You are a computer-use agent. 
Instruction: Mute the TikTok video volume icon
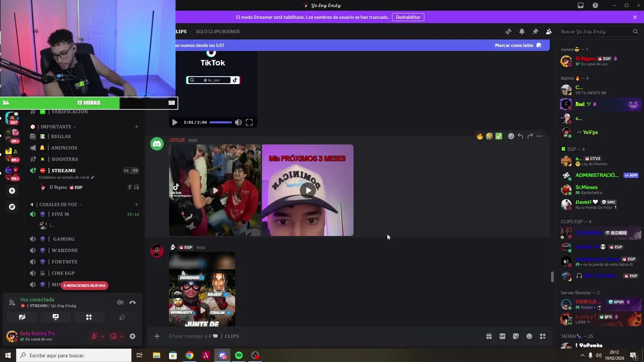click(238, 122)
